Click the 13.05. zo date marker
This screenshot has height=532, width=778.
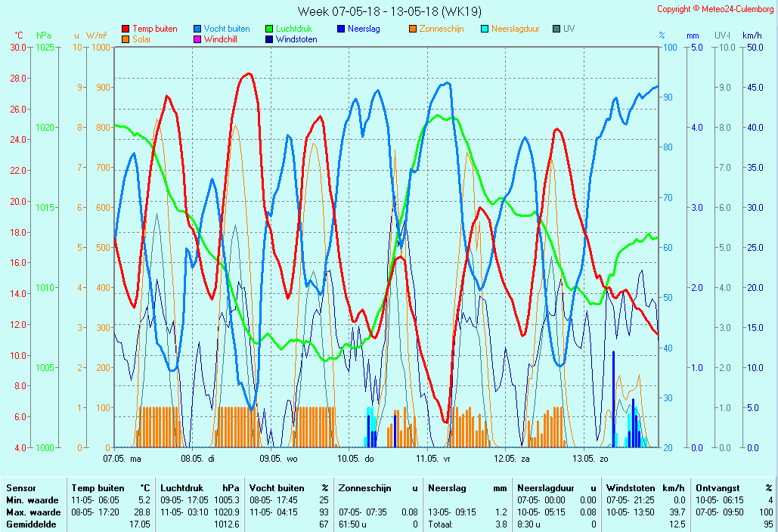[590, 459]
